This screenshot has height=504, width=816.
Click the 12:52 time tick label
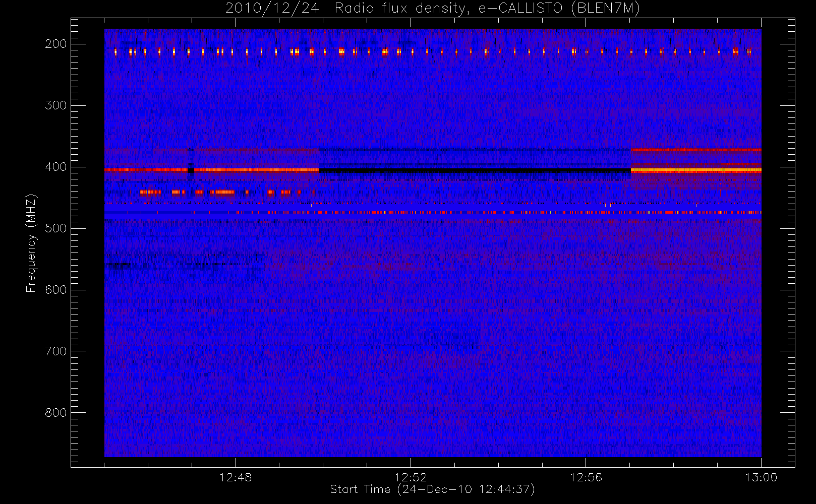411,477
